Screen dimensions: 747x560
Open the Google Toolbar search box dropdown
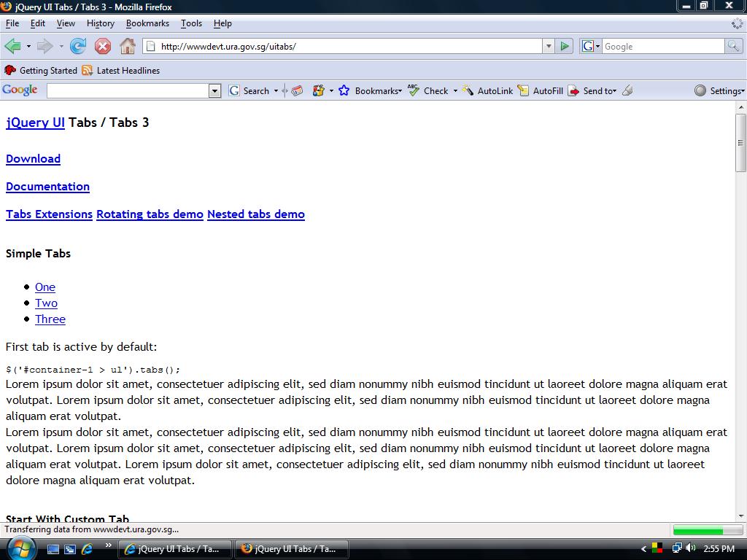coord(214,91)
